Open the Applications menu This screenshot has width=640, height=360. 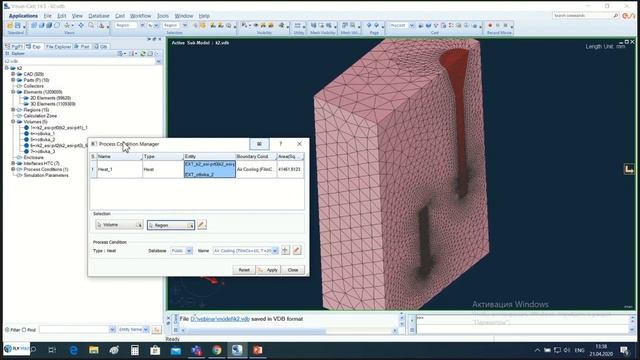(x=23, y=16)
